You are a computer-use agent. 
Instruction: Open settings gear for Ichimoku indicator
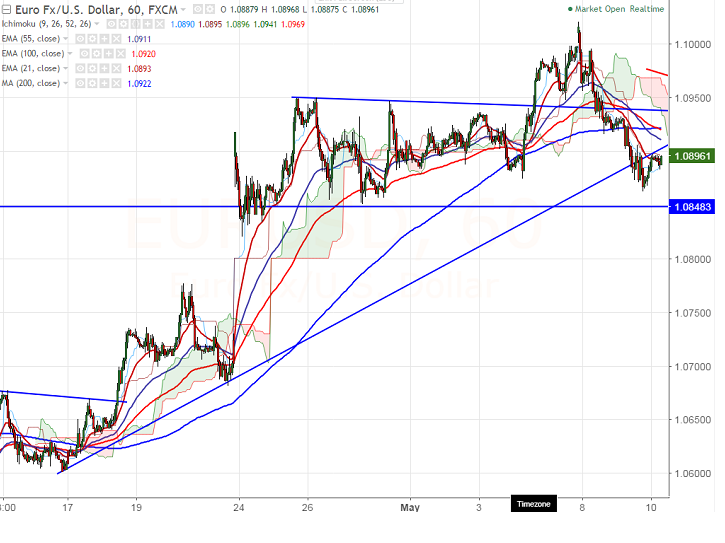(123, 24)
